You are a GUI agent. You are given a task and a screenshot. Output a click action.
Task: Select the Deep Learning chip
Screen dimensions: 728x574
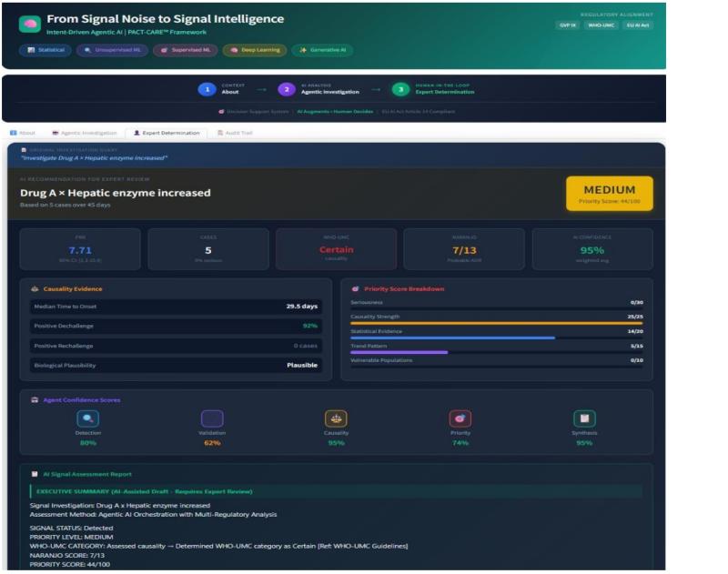(254, 50)
